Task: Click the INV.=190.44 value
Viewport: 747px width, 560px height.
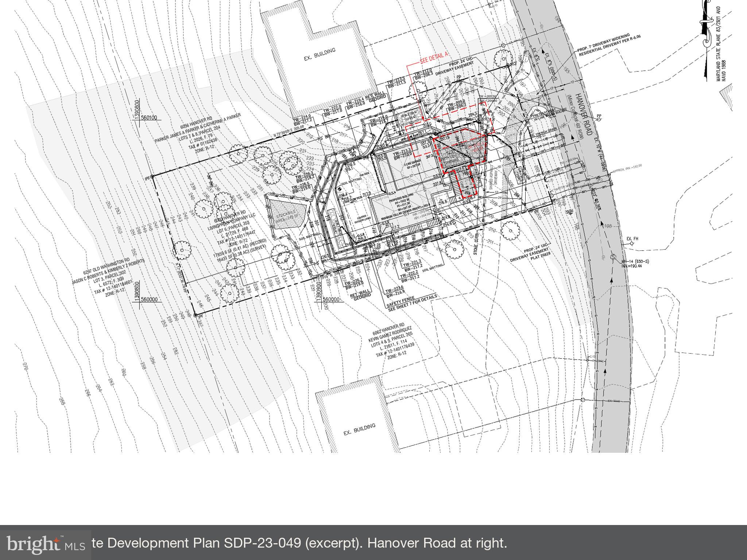Action: tap(632, 266)
